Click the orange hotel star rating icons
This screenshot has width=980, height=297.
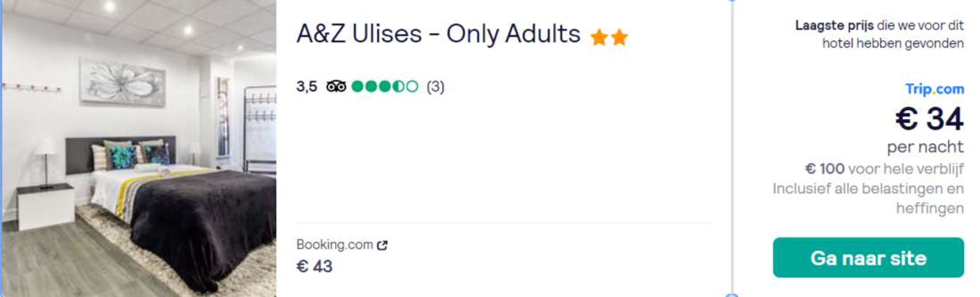pos(609,37)
